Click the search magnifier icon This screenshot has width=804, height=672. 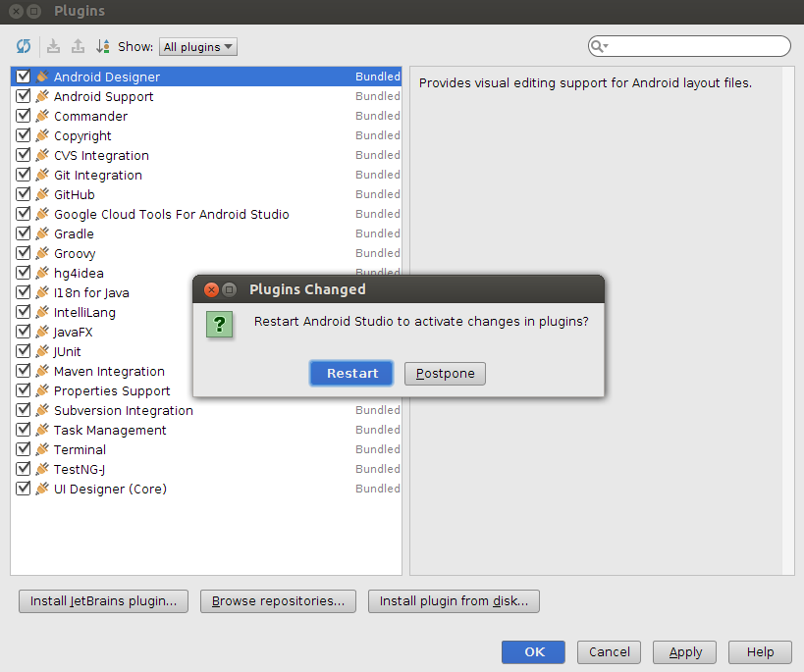tap(599, 47)
